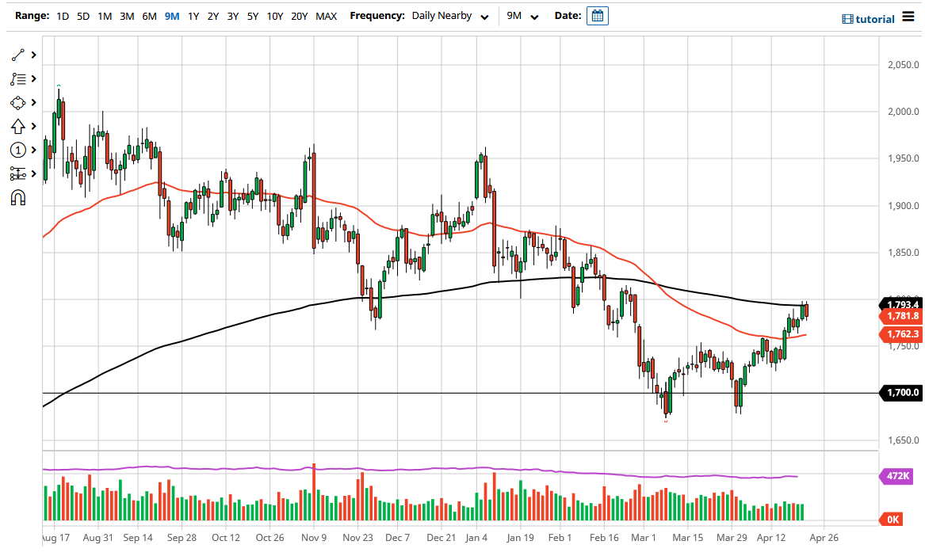Set range to 1Y

(x=193, y=17)
